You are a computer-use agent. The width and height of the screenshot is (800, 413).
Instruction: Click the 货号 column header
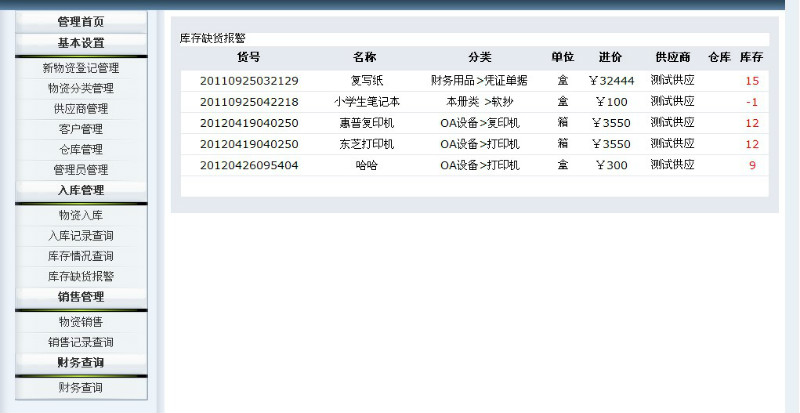click(248, 57)
